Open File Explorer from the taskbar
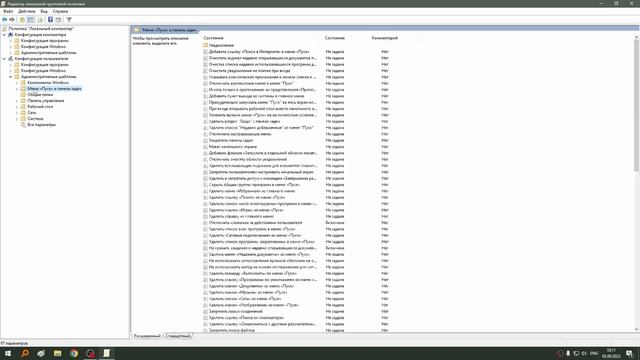Screen dimensions: 640x360 coord(58,353)
